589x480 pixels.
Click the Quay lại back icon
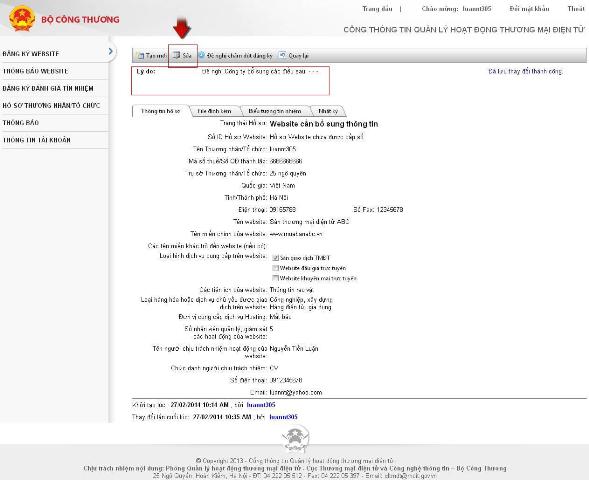[282, 55]
